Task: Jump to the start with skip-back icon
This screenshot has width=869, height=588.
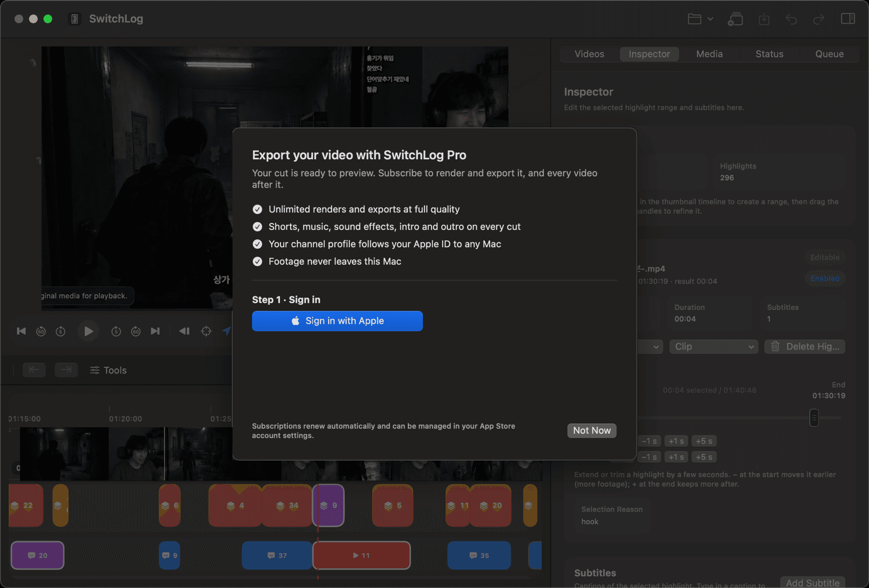Action: click(21, 331)
